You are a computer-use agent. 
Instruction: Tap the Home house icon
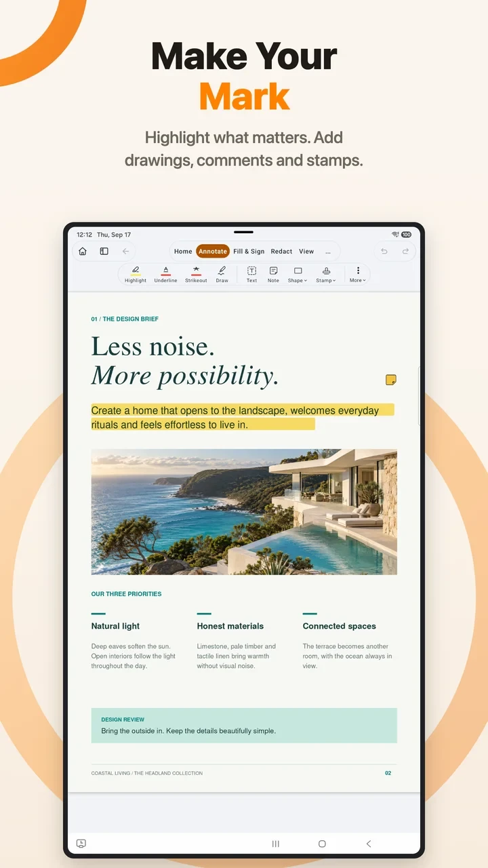pos(83,252)
